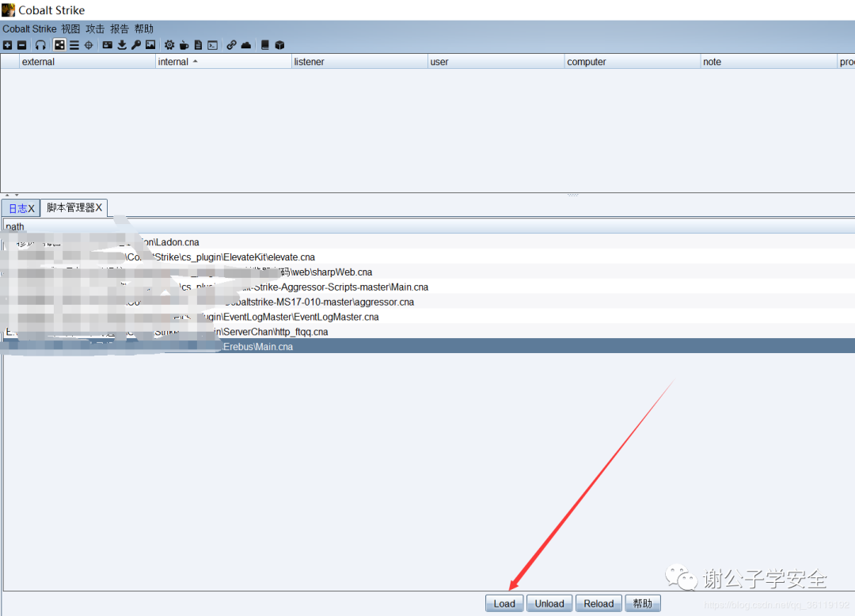Screen dimensions: 855x616
Task: Switch to session table view icon
Action: tap(74, 45)
